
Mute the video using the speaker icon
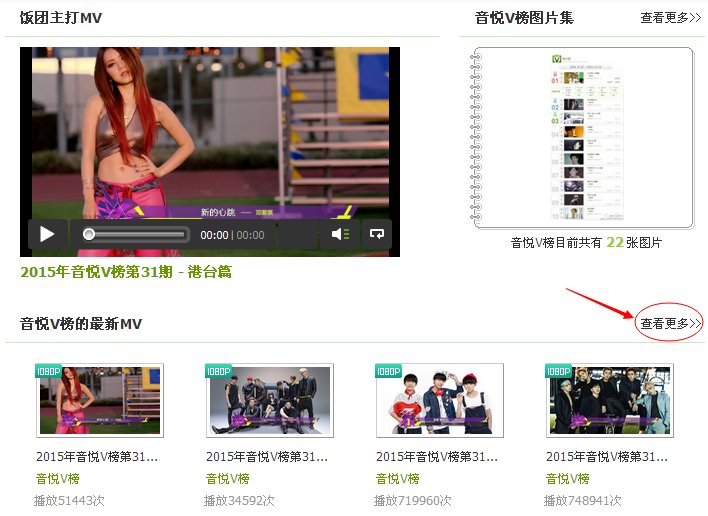339,234
